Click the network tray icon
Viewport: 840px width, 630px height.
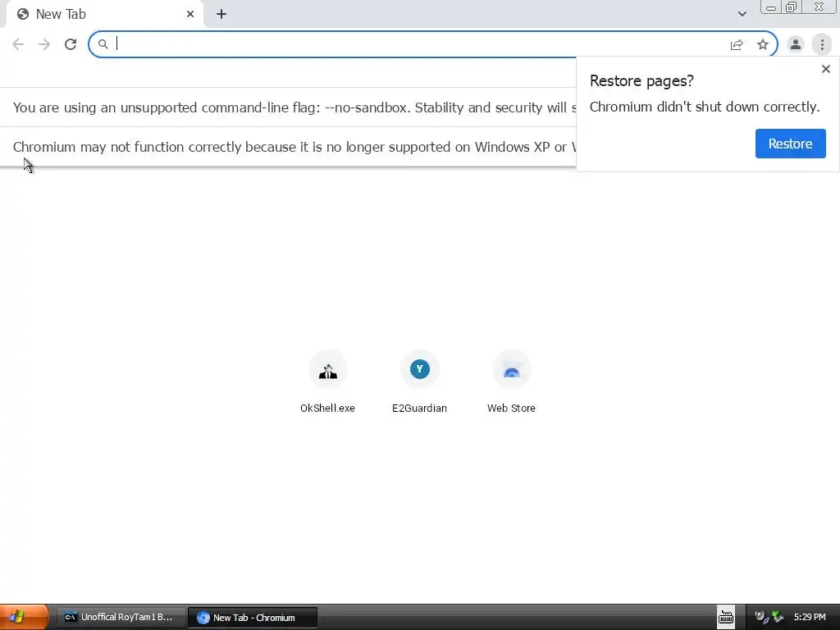(778, 617)
